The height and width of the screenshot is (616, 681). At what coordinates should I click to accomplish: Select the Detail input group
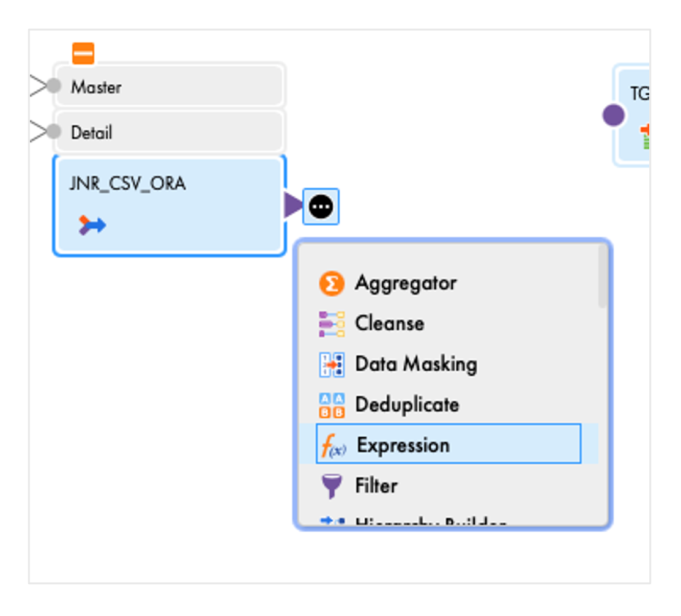click(x=169, y=132)
